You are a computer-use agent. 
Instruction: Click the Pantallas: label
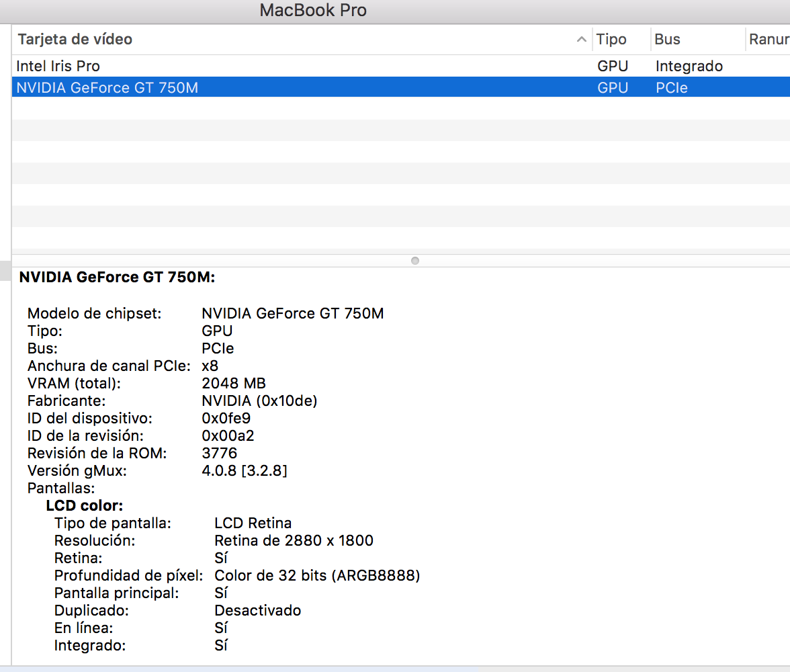[x=61, y=488]
